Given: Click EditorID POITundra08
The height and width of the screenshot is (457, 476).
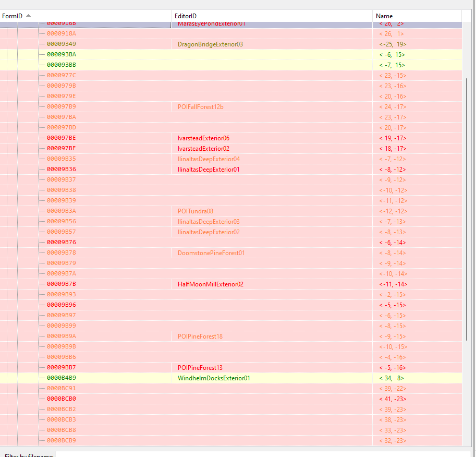Looking at the screenshot, I should [x=195, y=211].
